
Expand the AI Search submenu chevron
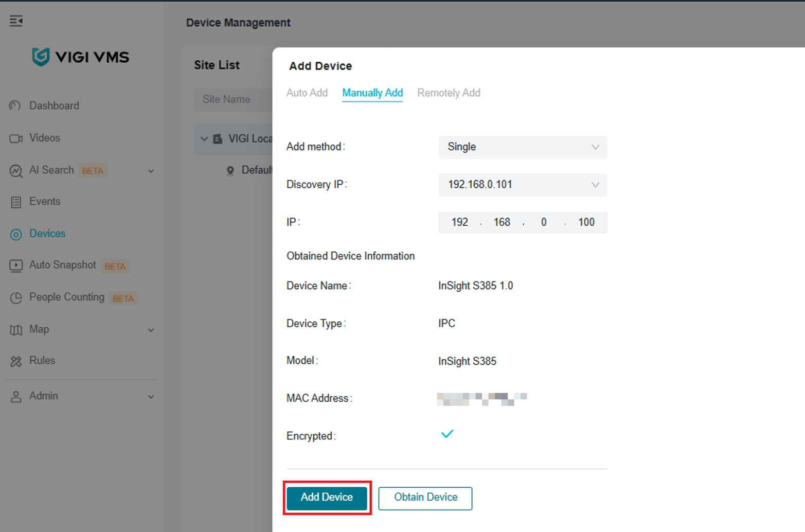[151, 171]
